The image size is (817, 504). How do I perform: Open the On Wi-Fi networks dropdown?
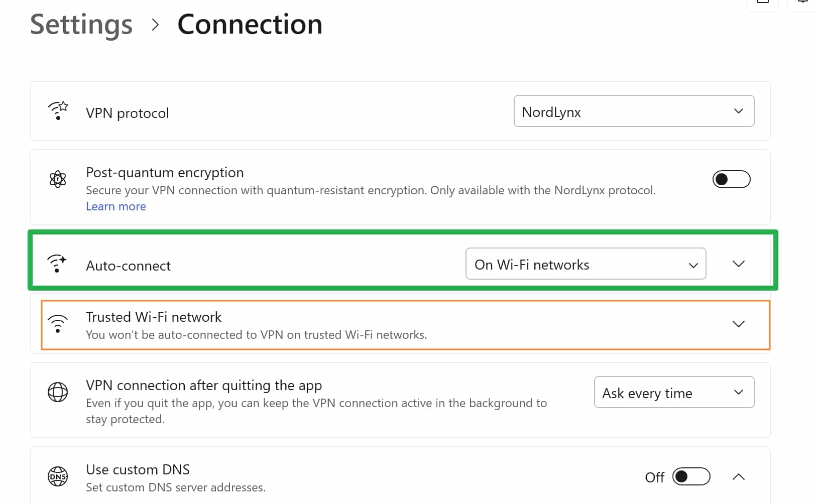[586, 264]
